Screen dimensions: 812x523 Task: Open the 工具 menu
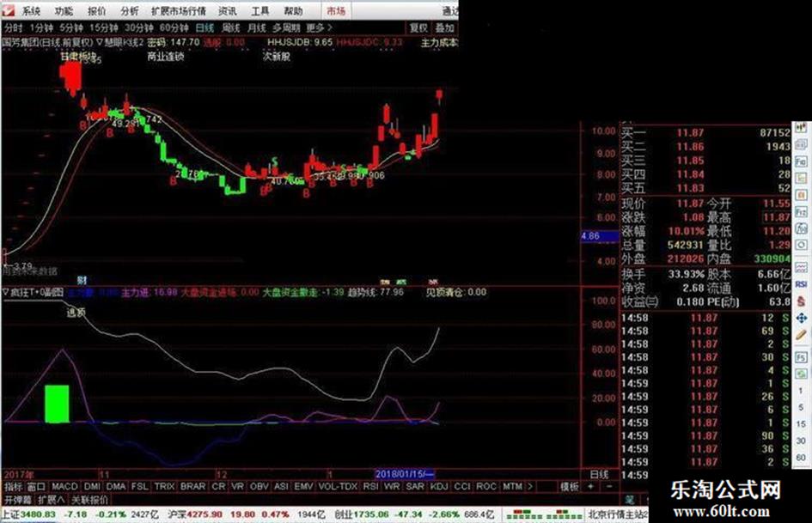[260, 10]
